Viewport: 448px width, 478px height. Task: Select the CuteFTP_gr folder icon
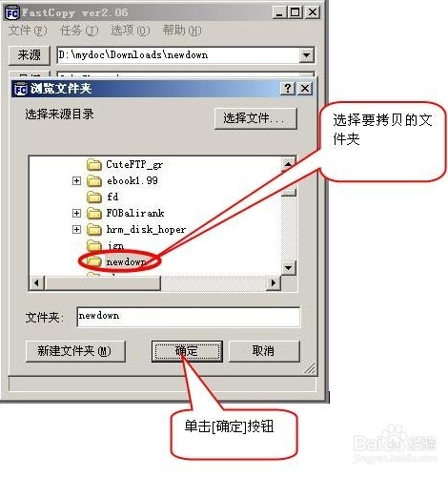[x=94, y=164]
